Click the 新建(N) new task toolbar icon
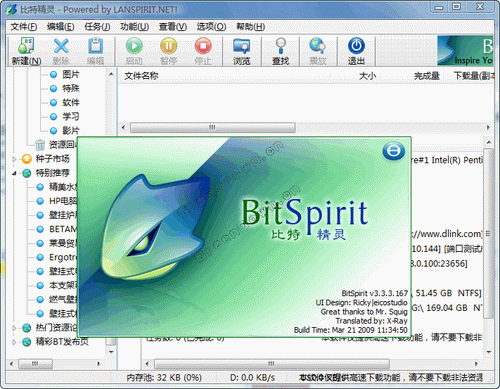 pos(26,46)
